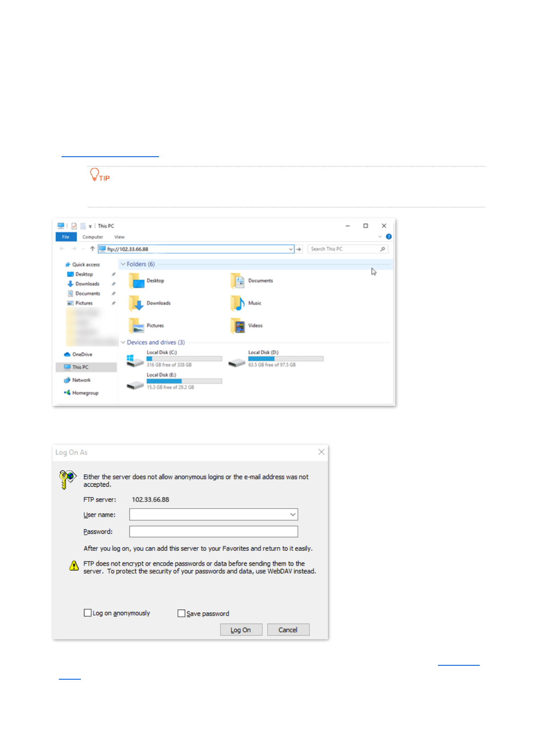
Task: Click the Cancel button in Log On As
Action: tap(288, 630)
